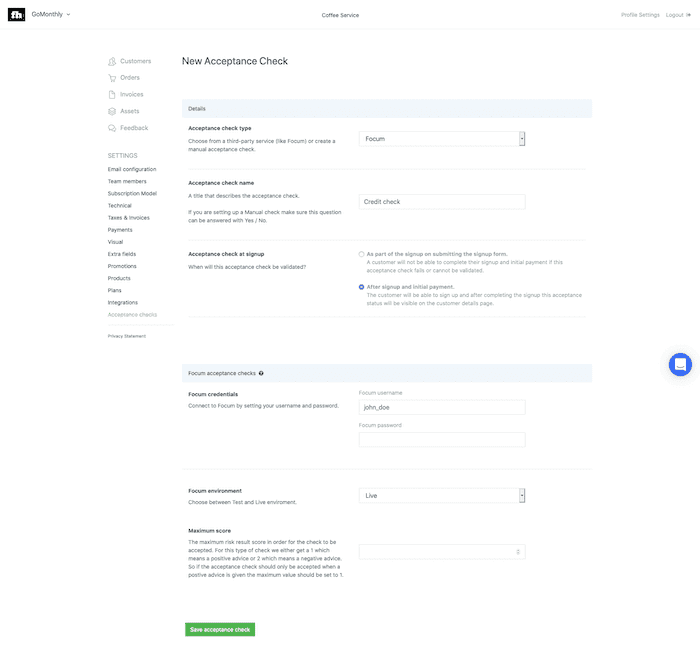Image resolution: width=700 pixels, height=655 pixels.
Task: Open the Feedback page
Action: tap(134, 128)
